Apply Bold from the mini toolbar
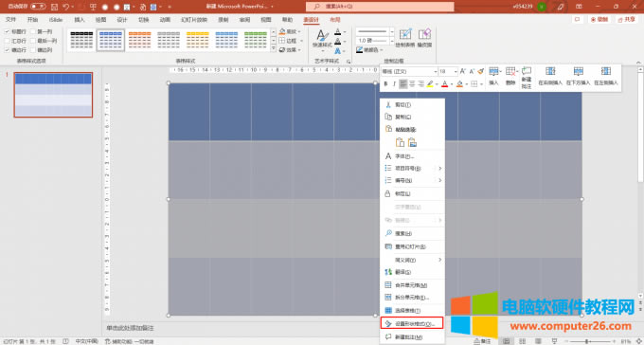This screenshot has width=644, height=345. (385, 84)
